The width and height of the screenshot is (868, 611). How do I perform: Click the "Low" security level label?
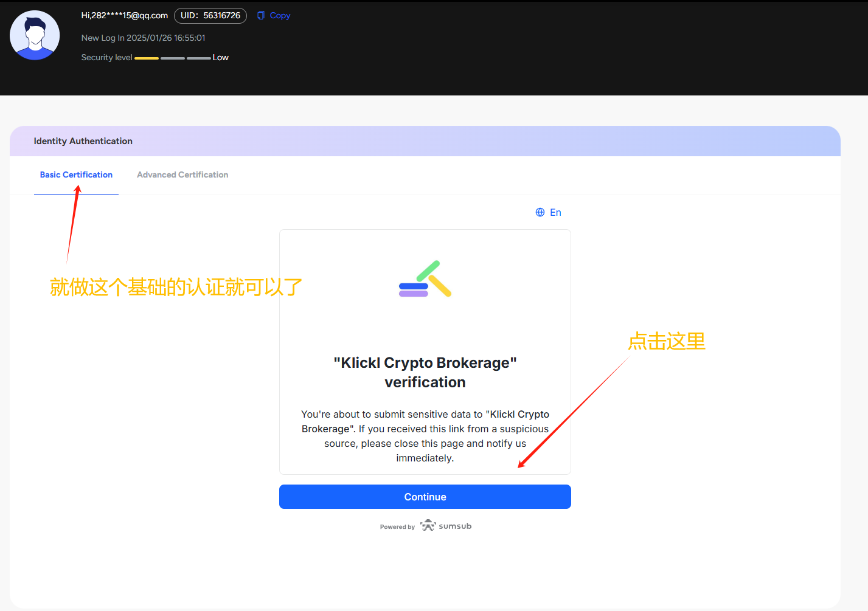coord(221,57)
